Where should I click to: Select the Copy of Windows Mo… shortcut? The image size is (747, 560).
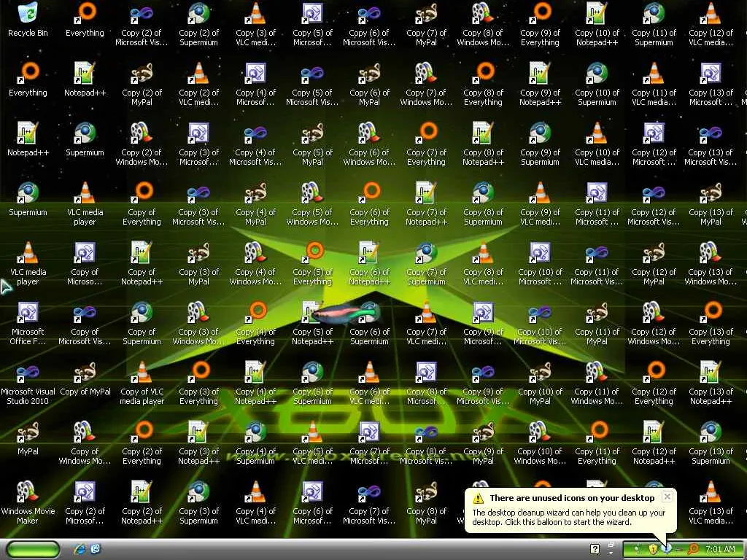(85, 443)
